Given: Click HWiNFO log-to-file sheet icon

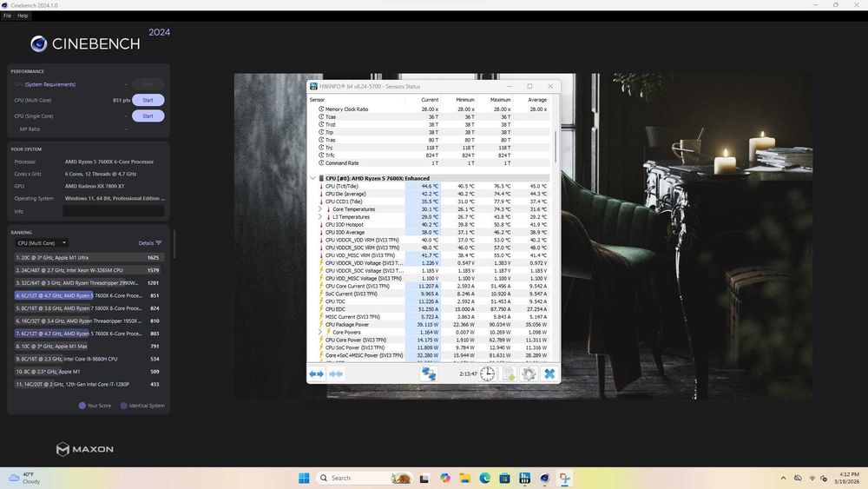Looking at the screenshot, I should pyautogui.click(x=508, y=373).
